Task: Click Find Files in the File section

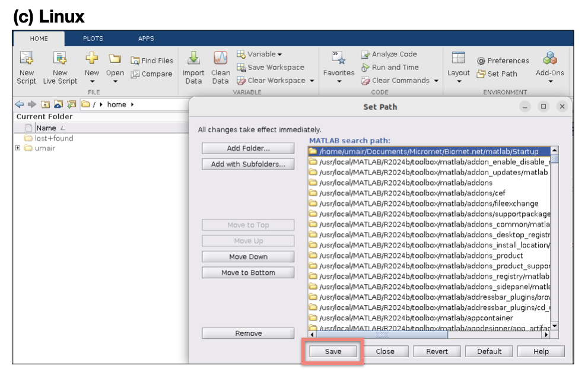Action: (x=152, y=61)
